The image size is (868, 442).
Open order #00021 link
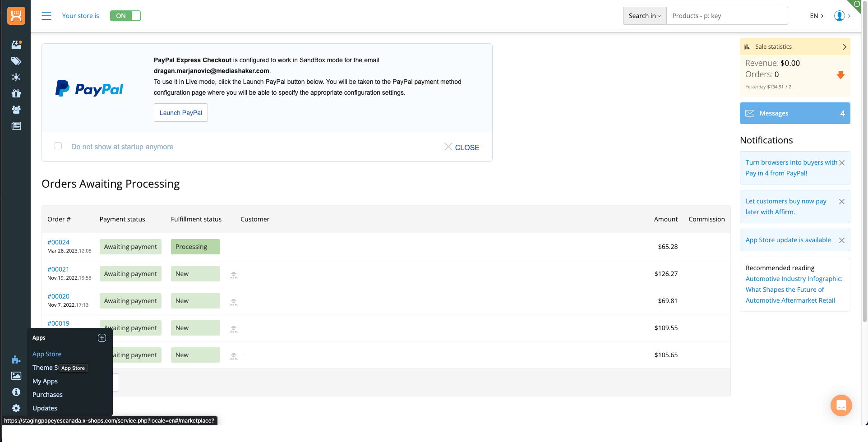tap(58, 269)
